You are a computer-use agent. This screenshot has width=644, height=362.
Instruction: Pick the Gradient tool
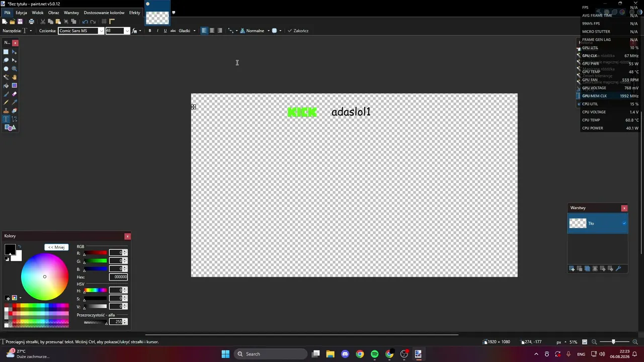[14, 85]
